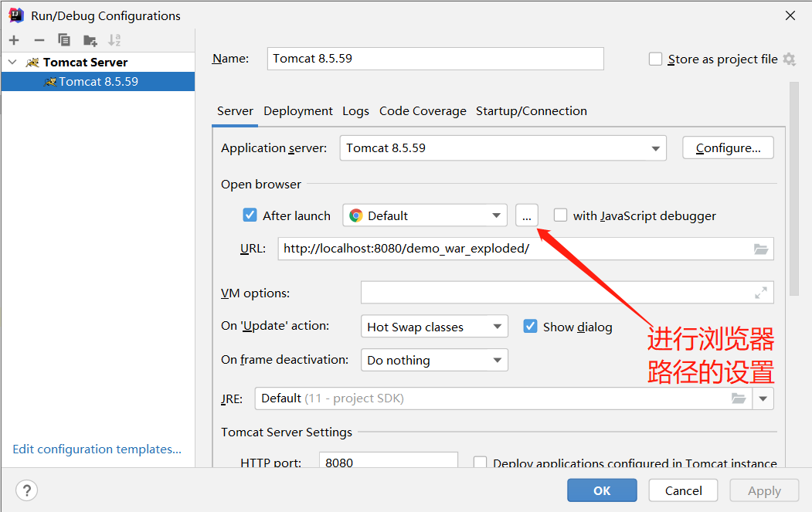Click the Name input field
The height and width of the screenshot is (512, 812).
click(436, 59)
